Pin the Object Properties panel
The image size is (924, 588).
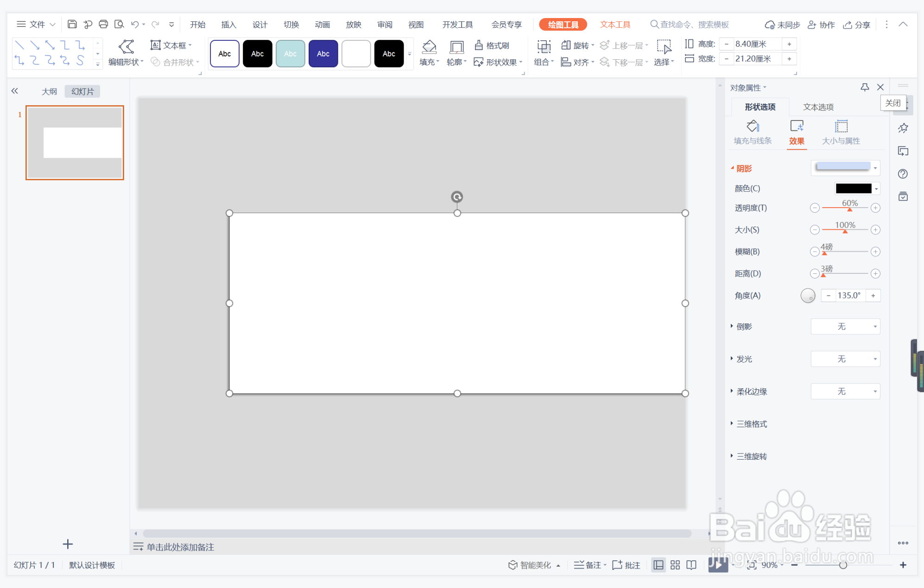point(864,87)
